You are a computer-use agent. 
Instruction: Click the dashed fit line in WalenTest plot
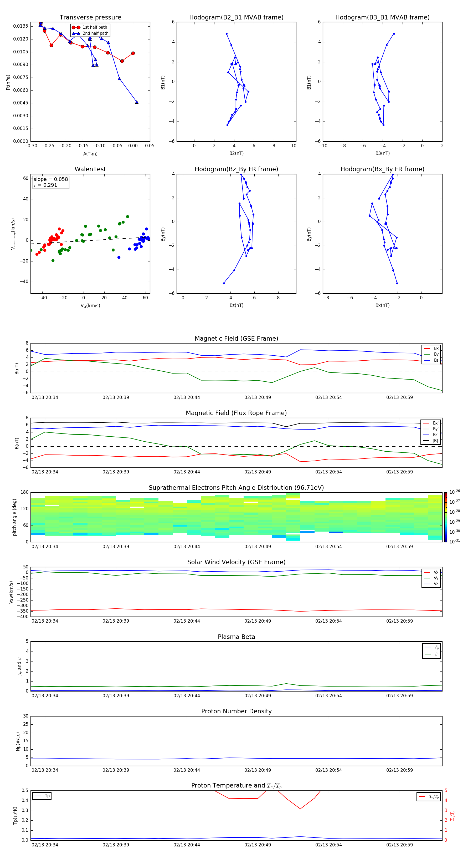click(90, 241)
